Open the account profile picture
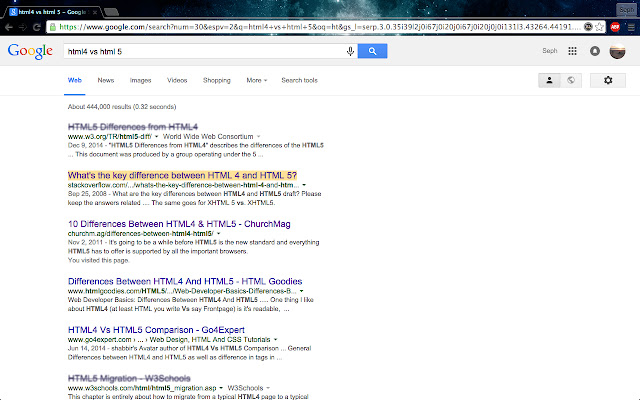The image size is (640, 400). tap(617, 51)
